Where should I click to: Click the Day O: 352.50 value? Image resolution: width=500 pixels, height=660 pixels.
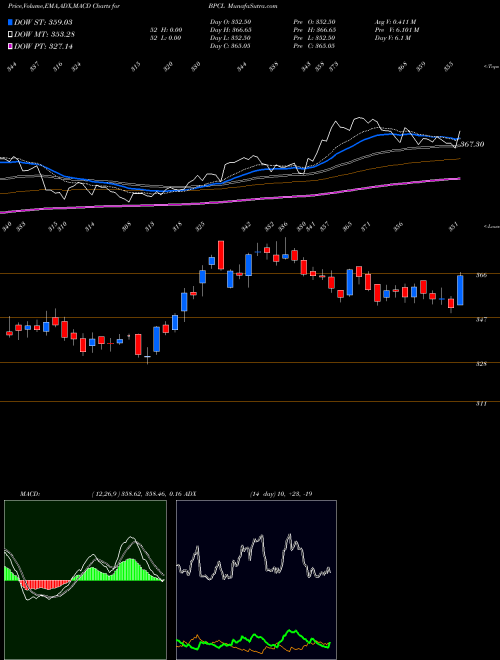coord(231,22)
